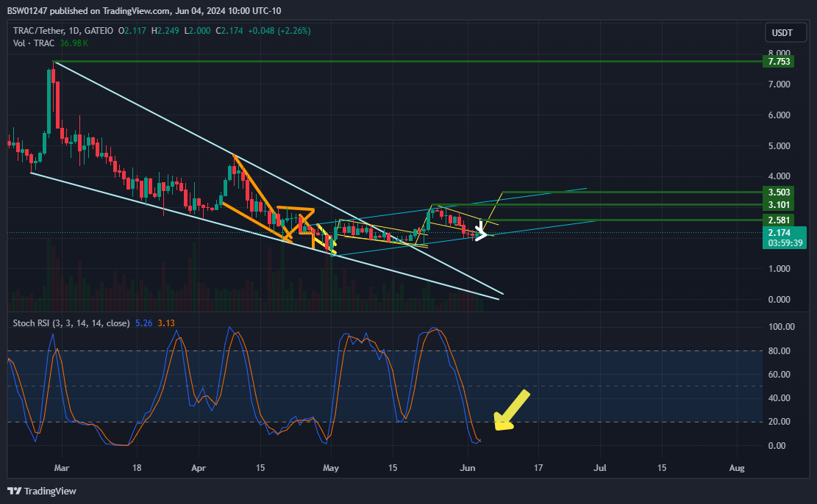Screen dimensions: 817x504
Task: Click the Vol · TRAC indicator label
Action: tap(34, 43)
